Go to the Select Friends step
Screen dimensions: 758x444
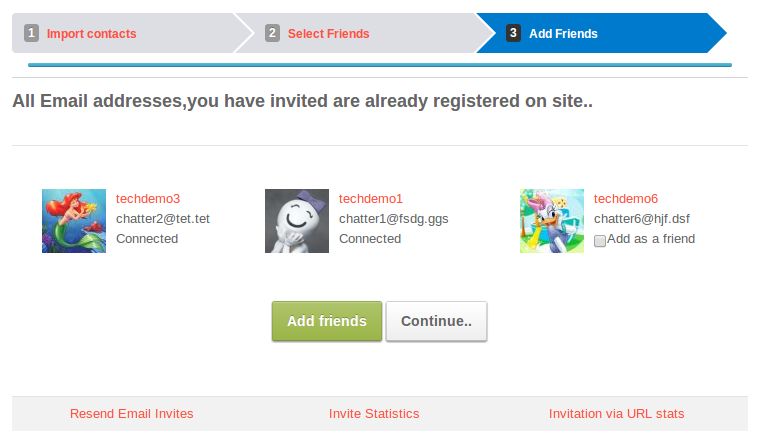[x=328, y=34]
